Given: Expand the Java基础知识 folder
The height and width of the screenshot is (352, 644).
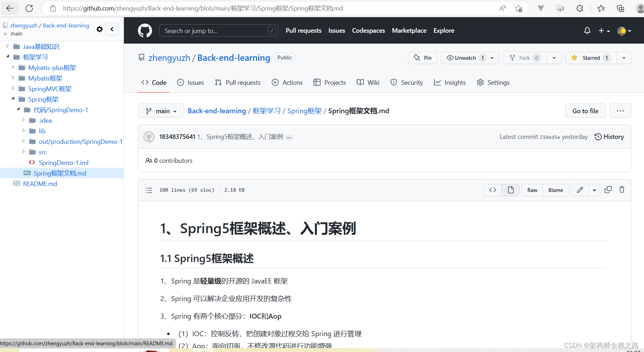Looking at the screenshot, I should click(x=8, y=46).
